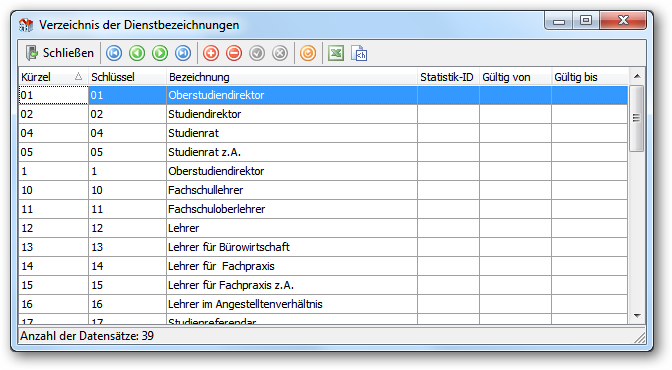Sort by Gültig bis column header
The image size is (672, 370).
pyautogui.click(x=589, y=77)
